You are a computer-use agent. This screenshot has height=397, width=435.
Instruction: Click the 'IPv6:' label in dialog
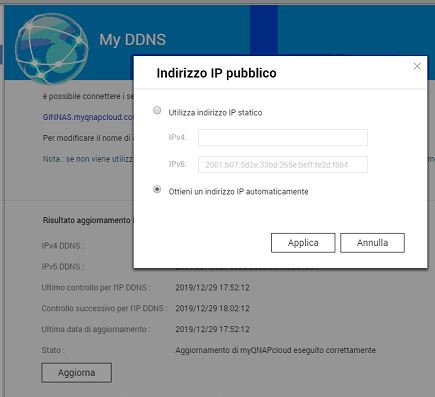(x=177, y=164)
